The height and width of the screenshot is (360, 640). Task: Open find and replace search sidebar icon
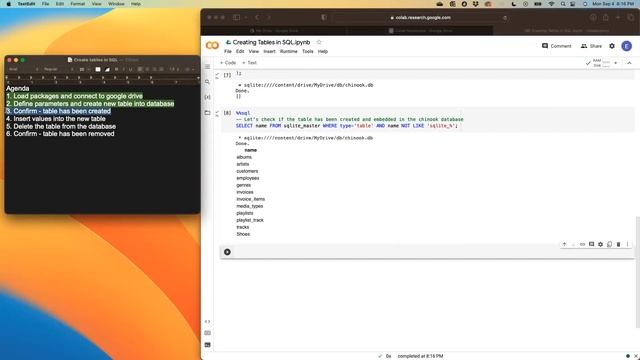(x=207, y=82)
